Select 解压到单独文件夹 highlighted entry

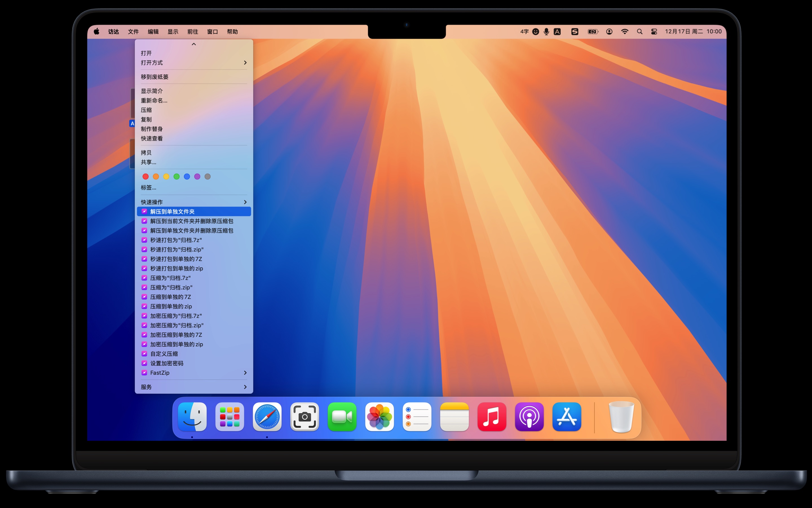click(194, 211)
